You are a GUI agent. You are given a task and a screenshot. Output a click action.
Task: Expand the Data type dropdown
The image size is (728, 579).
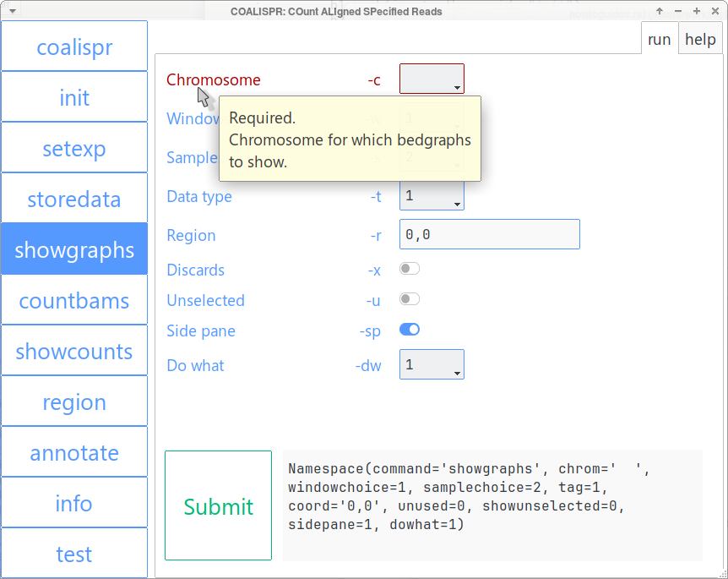click(432, 196)
